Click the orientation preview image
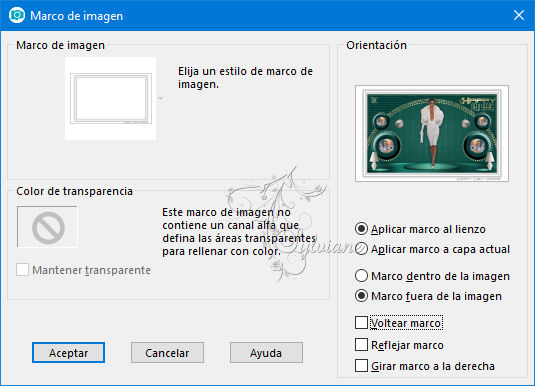535x386 pixels. click(x=432, y=133)
